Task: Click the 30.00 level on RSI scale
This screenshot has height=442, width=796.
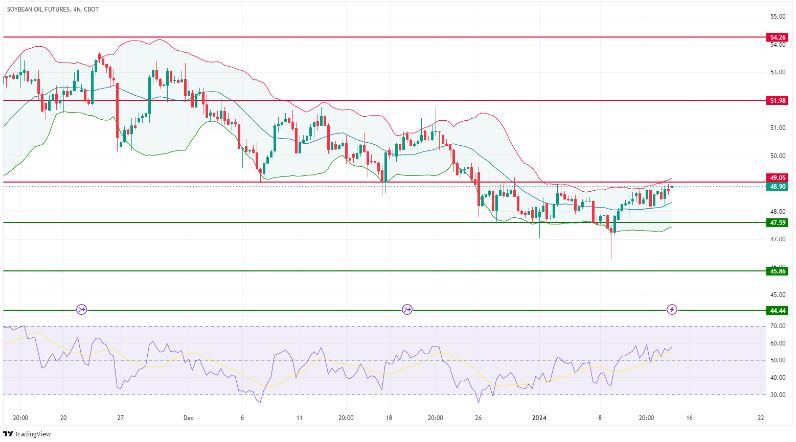Action: (x=775, y=394)
